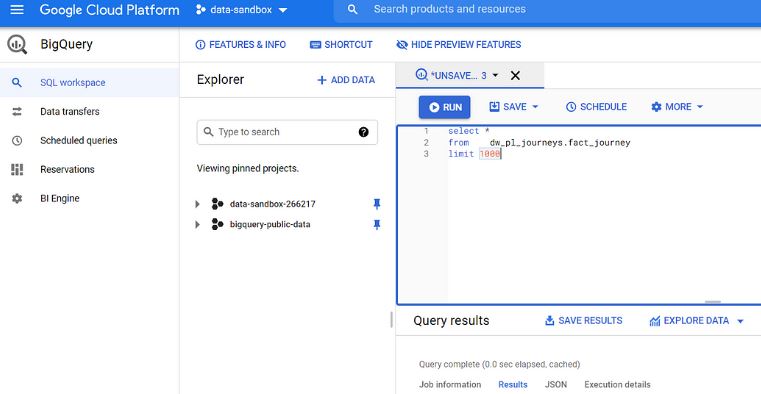
Task: Click the Google Cloud Platform logo text
Action: tap(110, 10)
